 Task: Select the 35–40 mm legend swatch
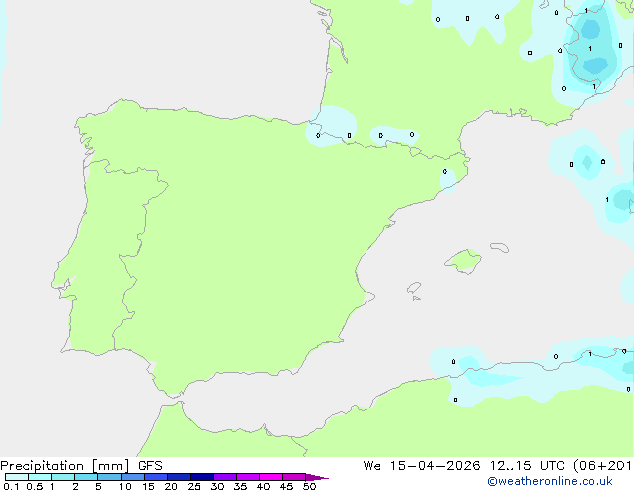(248, 477)
